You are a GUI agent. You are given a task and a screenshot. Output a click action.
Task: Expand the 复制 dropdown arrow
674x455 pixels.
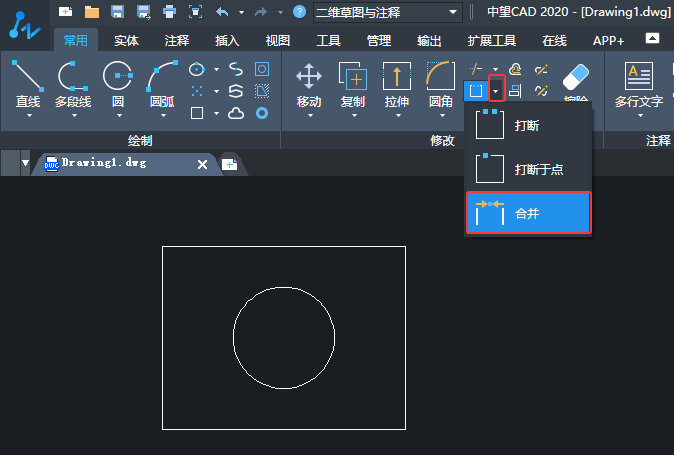pyautogui.click(x=354, y=116)
